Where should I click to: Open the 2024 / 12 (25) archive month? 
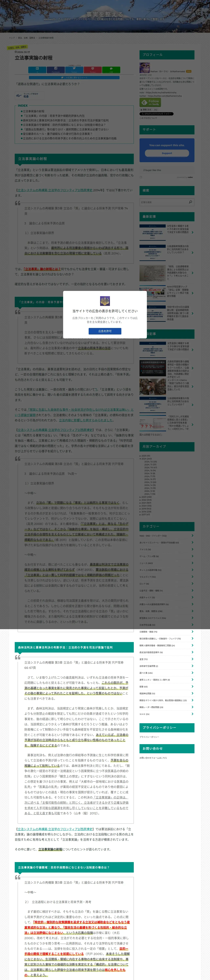click(x=150, y=462)
